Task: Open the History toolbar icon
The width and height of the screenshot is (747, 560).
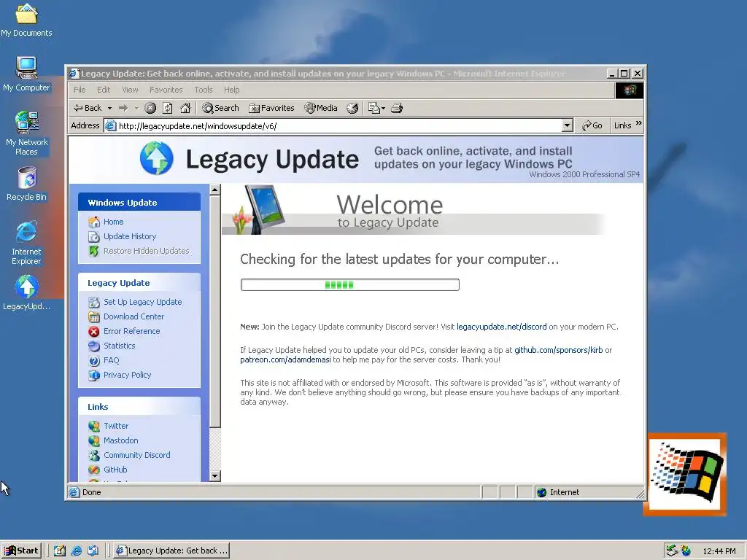Action: (352, 108)
